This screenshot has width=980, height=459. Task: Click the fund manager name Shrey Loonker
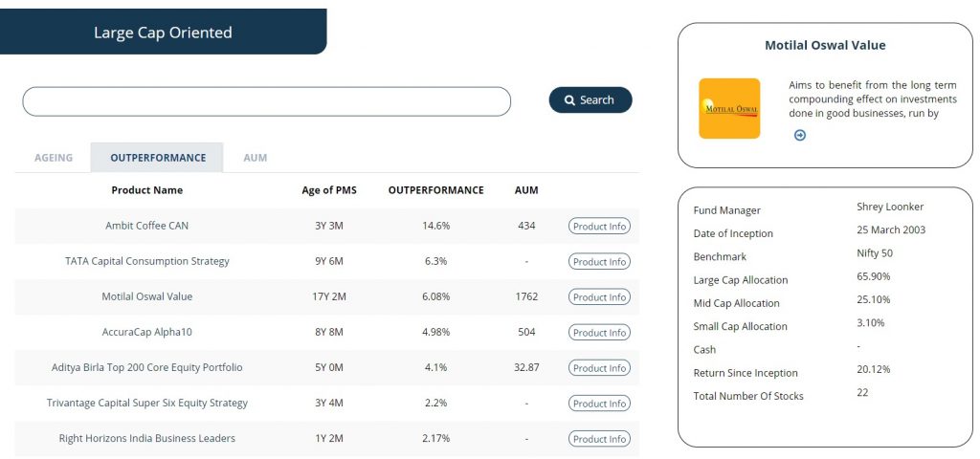pos(890,207)
